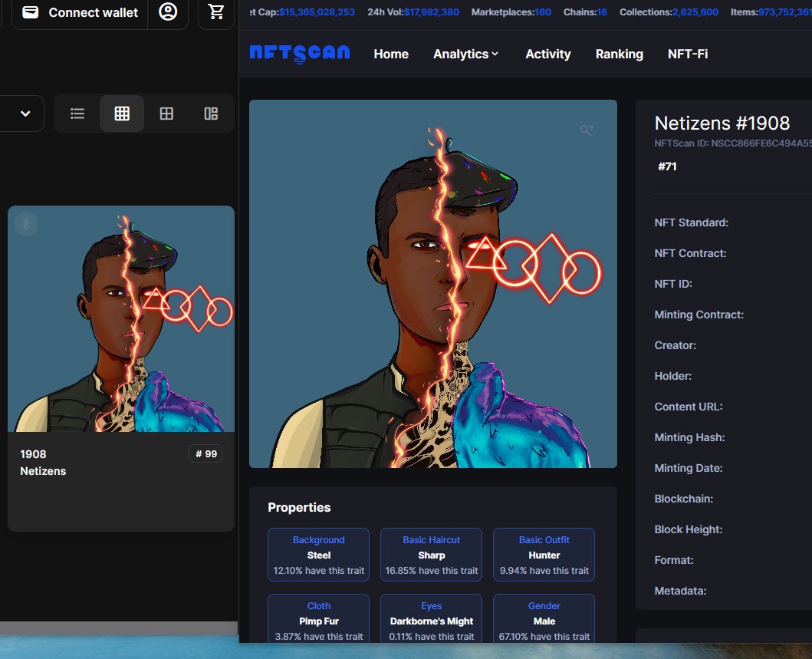
Task: Select the mosaic layout view icon
Action: (211, 114)
